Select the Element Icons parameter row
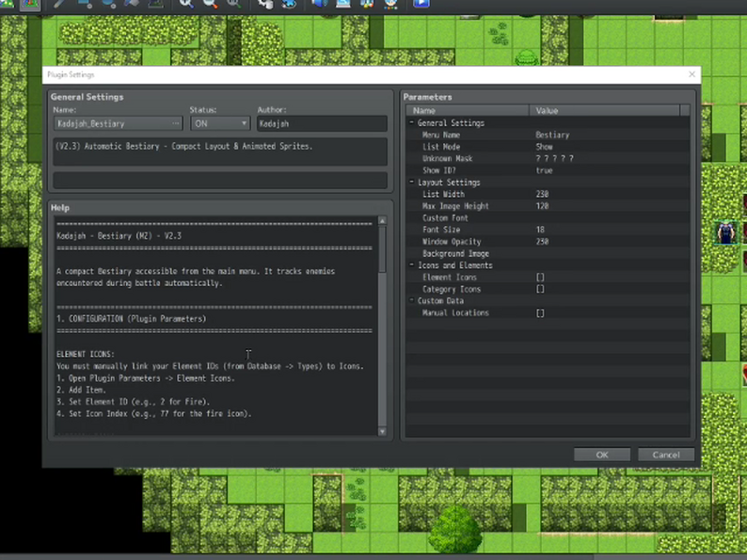Viewport: 747px width, 560px height. tap(548, 277)
